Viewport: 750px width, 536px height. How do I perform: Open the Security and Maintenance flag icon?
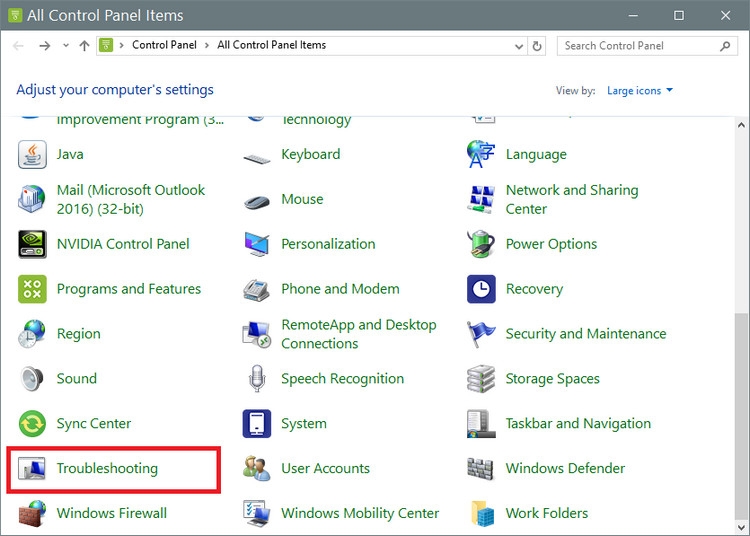[481, 334]
